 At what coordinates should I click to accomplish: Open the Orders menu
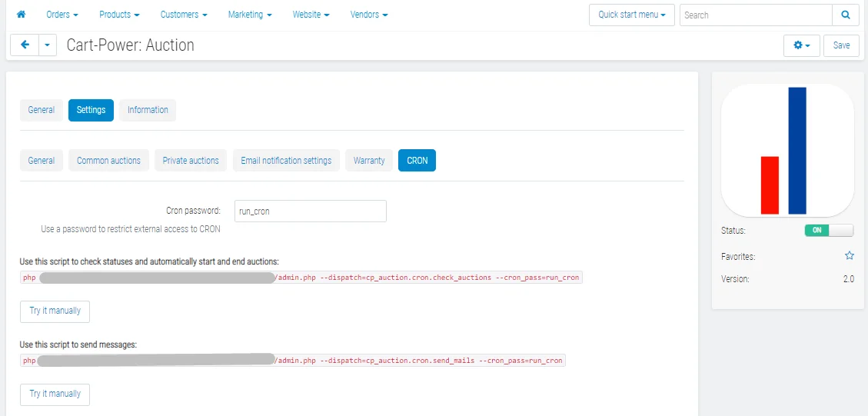point(62,15)
